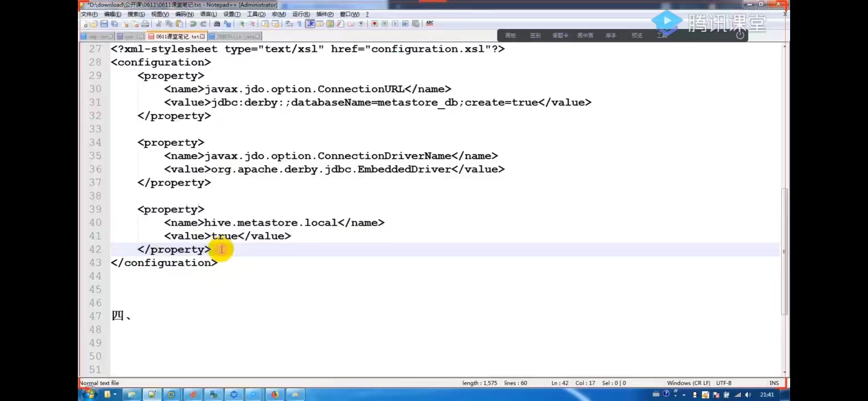Open Find with the binoculars icon

[217, 24]
